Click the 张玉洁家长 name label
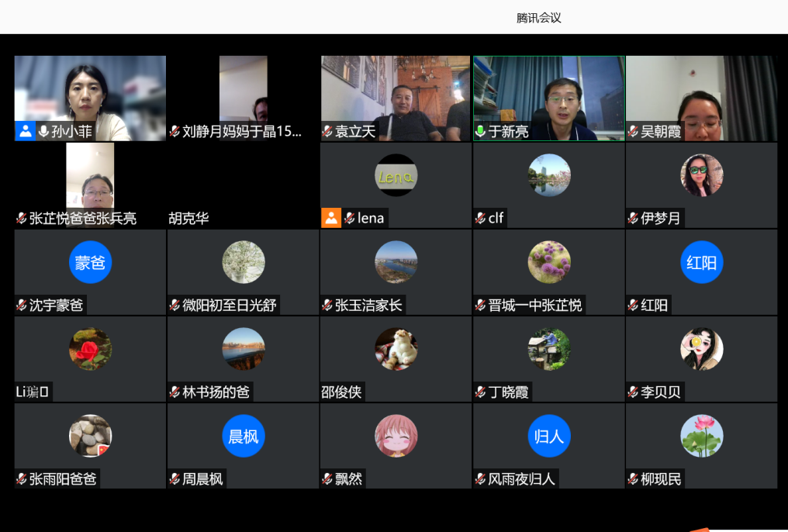The image size is (788, 532). point(368,305)
